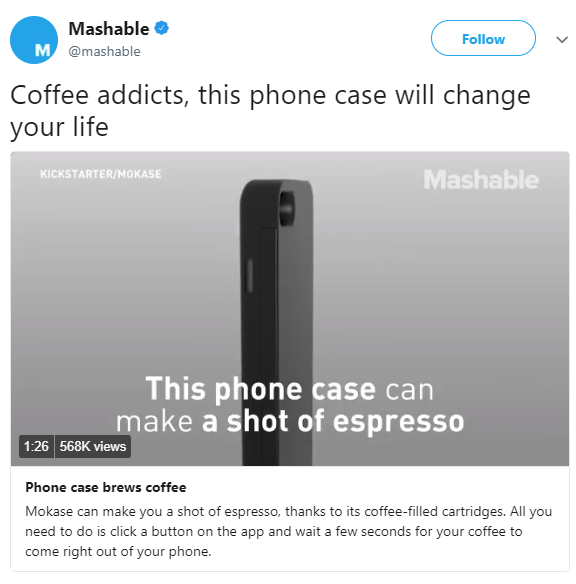Click the 'This phone case can' caption
The image size is (576, 584).
(289, 389)
